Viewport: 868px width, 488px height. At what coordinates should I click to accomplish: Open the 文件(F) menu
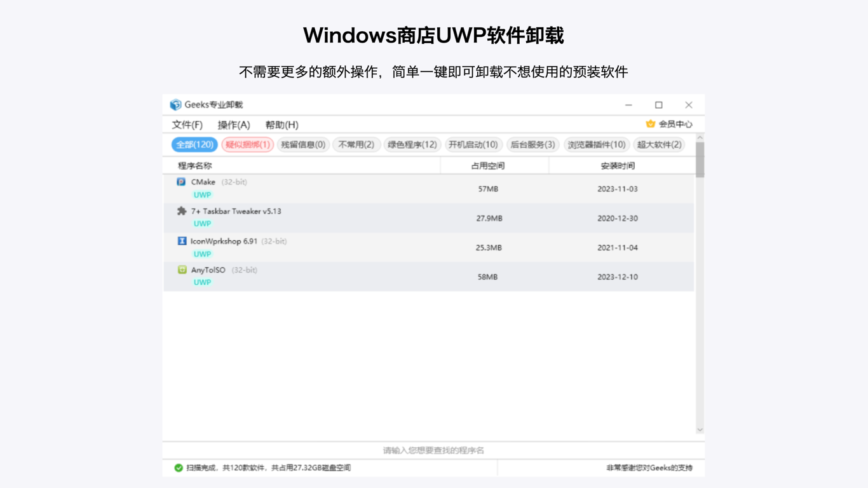coord(187,125)
